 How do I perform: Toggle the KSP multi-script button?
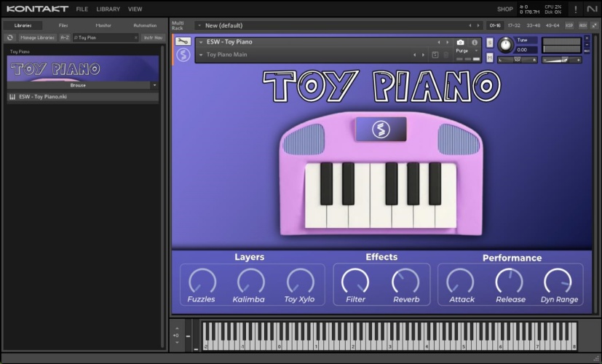click(569, 25)
